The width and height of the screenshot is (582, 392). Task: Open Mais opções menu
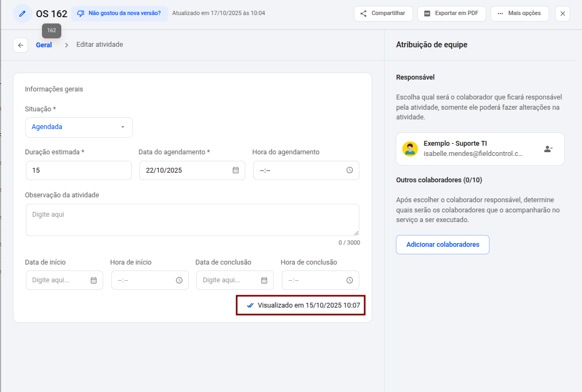click(x=519, y=13)
